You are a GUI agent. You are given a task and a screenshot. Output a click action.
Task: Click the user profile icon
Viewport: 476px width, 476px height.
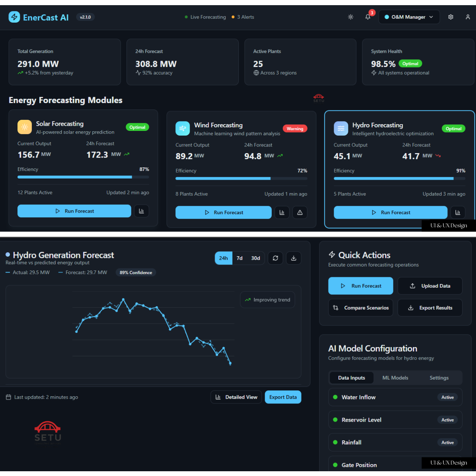point(468,17)
